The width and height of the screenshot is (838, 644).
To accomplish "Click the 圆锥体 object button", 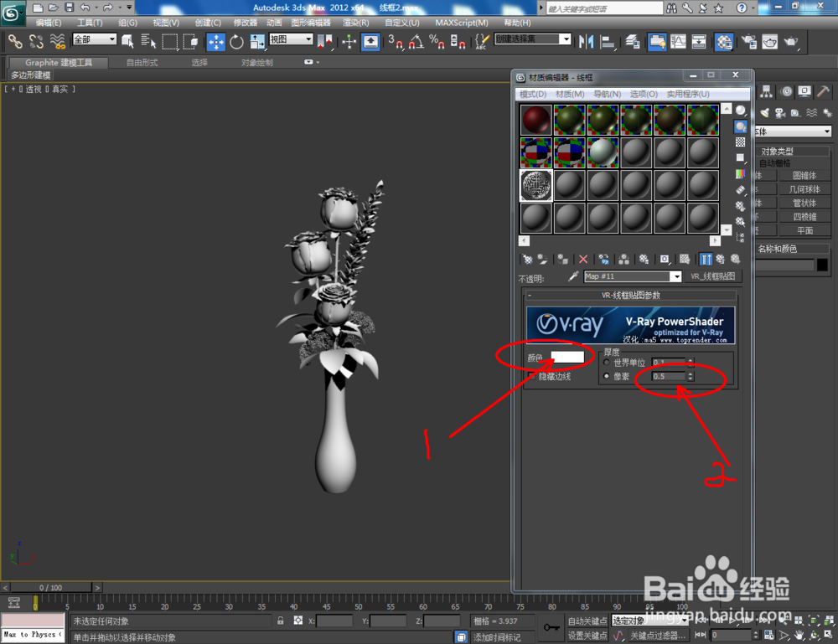I will point(804,175).
